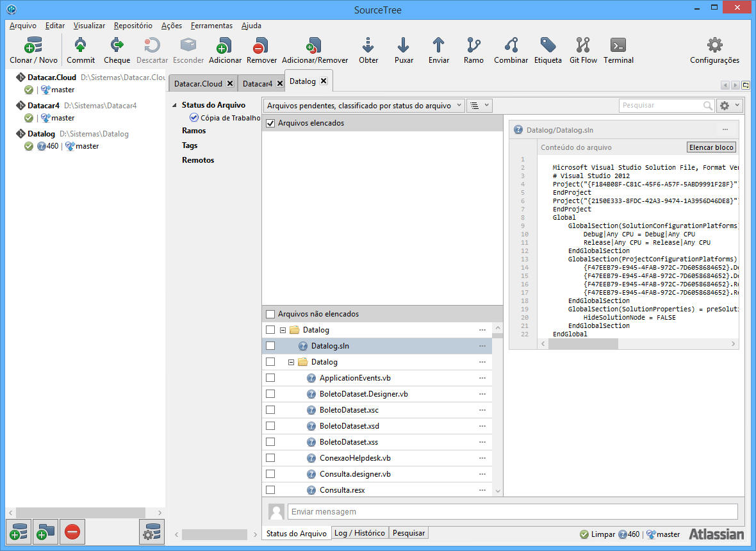Click the file list vertical scrollbar down arrow
756x551 pixels.
[498, 491]
